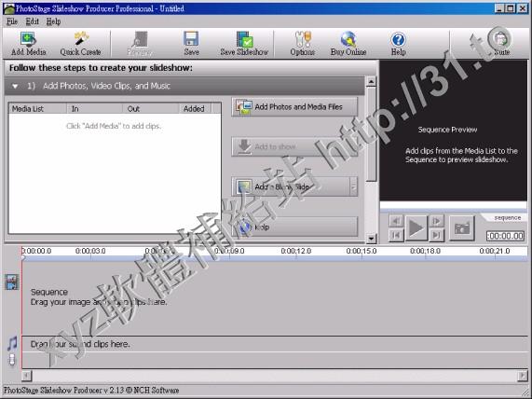Click the timeline scroll left arrow
532x399 pixels.
[27, 376]
